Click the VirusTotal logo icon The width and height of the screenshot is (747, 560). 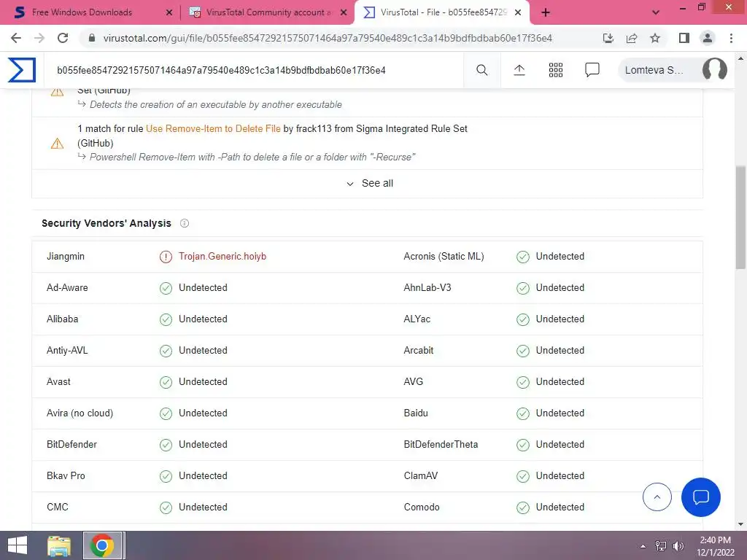click(22, 70)
